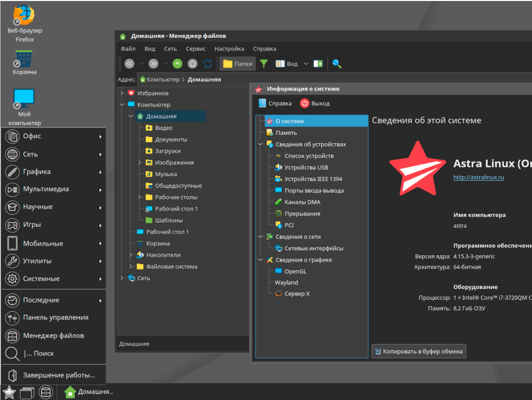Image resolution: width=532 pixels, height=400 pixels.
Task: Collapse Сведения о графике node
Action: click(261, 260)
